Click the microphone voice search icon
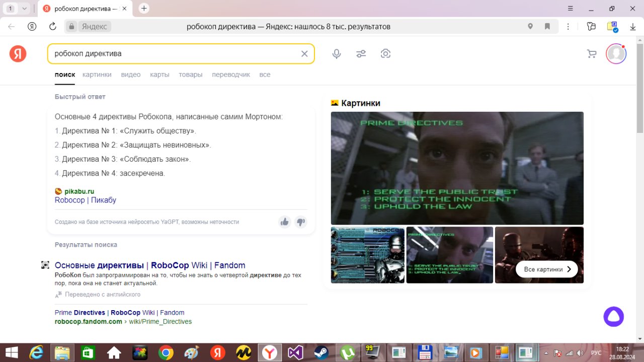The height and width of the screenshot is (362, 644). point(337,54)
